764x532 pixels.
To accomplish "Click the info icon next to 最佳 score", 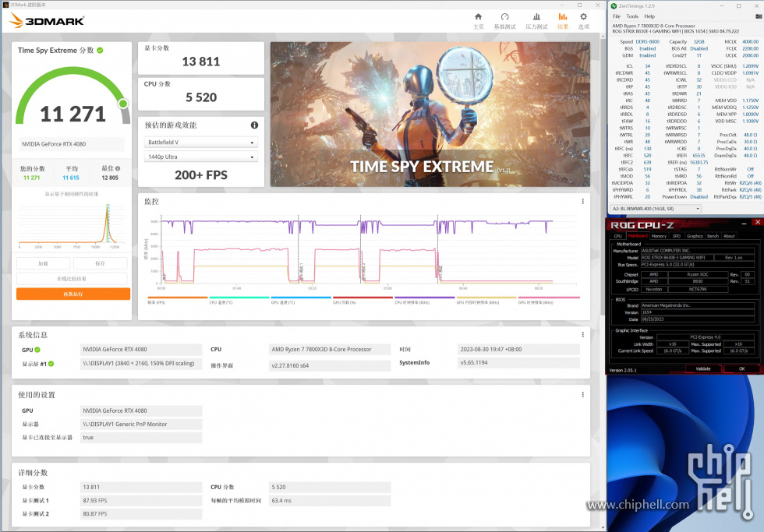I will (118, 168).
